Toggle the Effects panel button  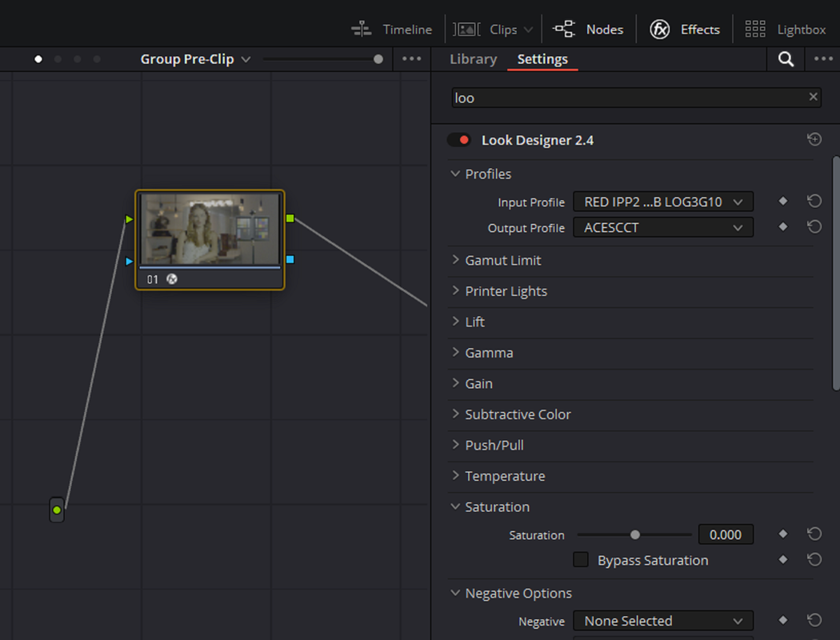pyautogui.click(x=685, y=29)
